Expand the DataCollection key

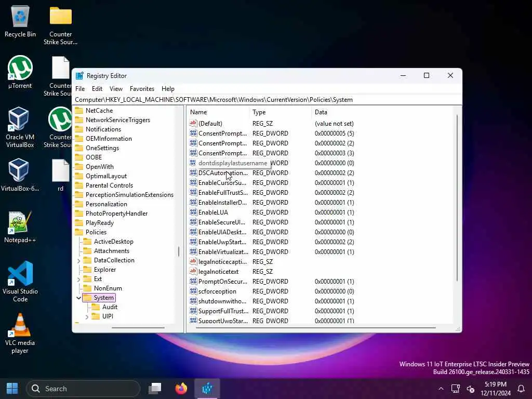79,261
